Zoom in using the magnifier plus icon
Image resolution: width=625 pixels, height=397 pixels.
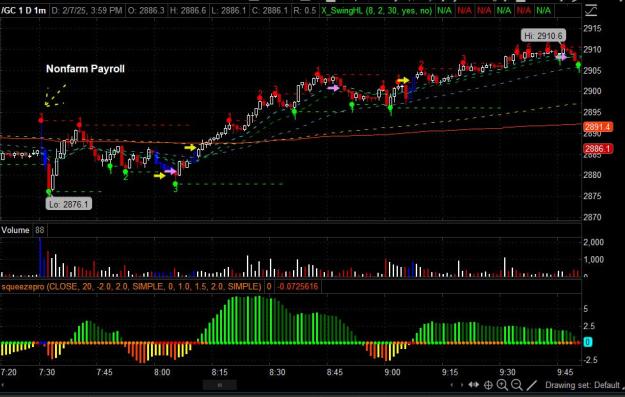502,385
